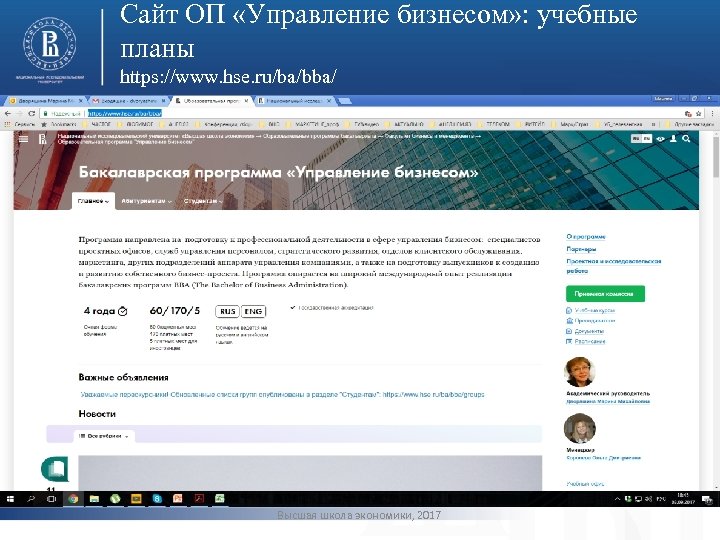The width and height of the screenshot is (720, 540).
Task: Click the Учебные курсы icon in sidebar
Action: tap(569, 310)
